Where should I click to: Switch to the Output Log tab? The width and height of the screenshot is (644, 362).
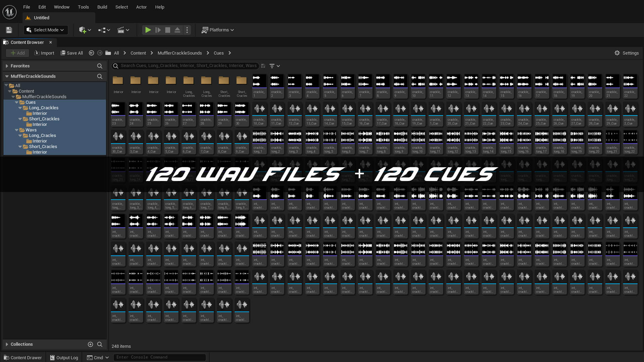tap(64, 358)
